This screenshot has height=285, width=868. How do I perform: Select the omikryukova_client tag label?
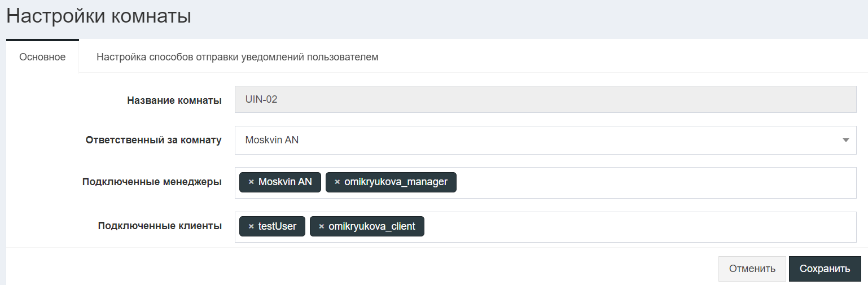click(372, 226)
